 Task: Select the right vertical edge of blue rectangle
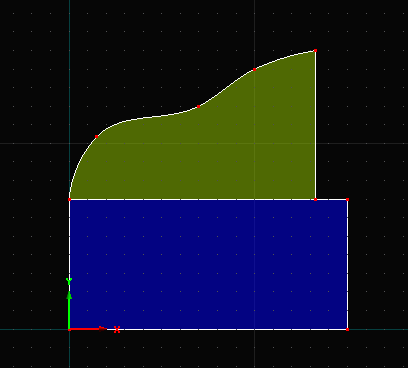(348, 264)
